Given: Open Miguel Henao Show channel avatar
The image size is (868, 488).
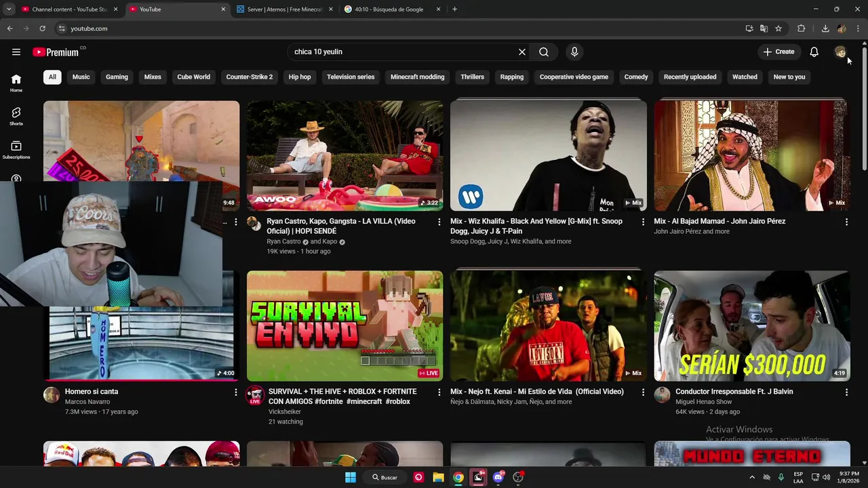Looking at the screenshot, I should pos(662,394).
